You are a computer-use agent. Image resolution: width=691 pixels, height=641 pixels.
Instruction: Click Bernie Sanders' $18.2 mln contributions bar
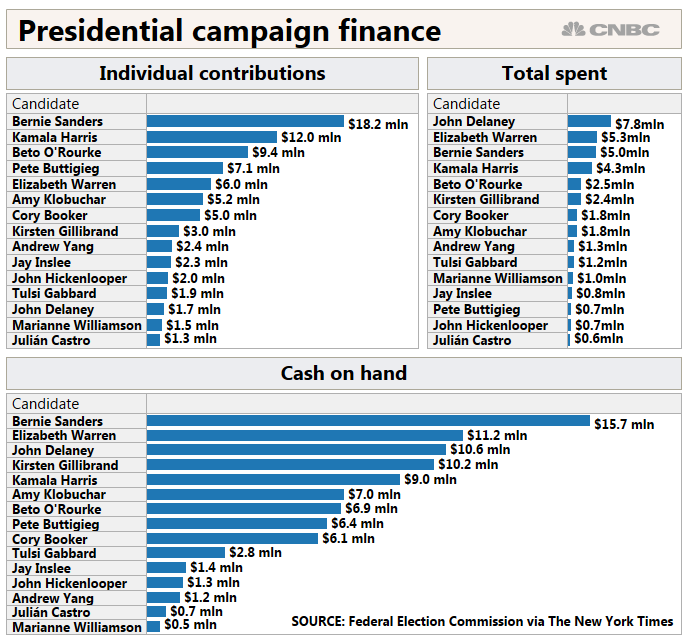245,121
